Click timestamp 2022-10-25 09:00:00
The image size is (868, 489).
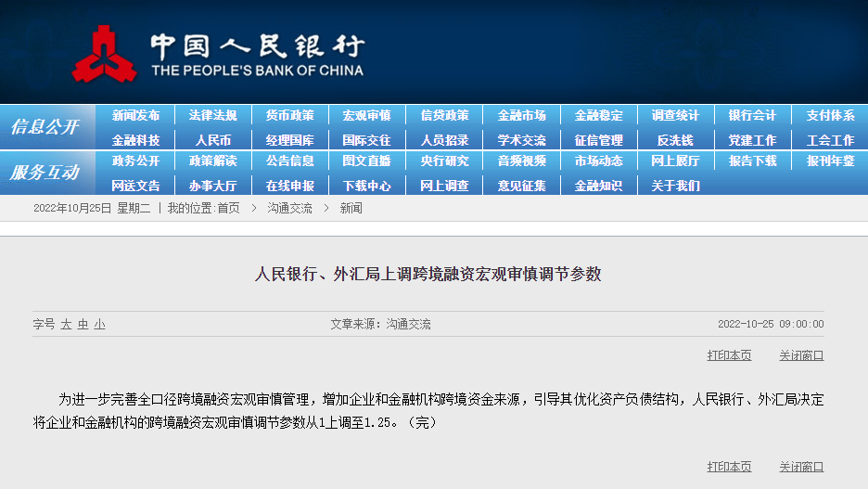[771, 324]
